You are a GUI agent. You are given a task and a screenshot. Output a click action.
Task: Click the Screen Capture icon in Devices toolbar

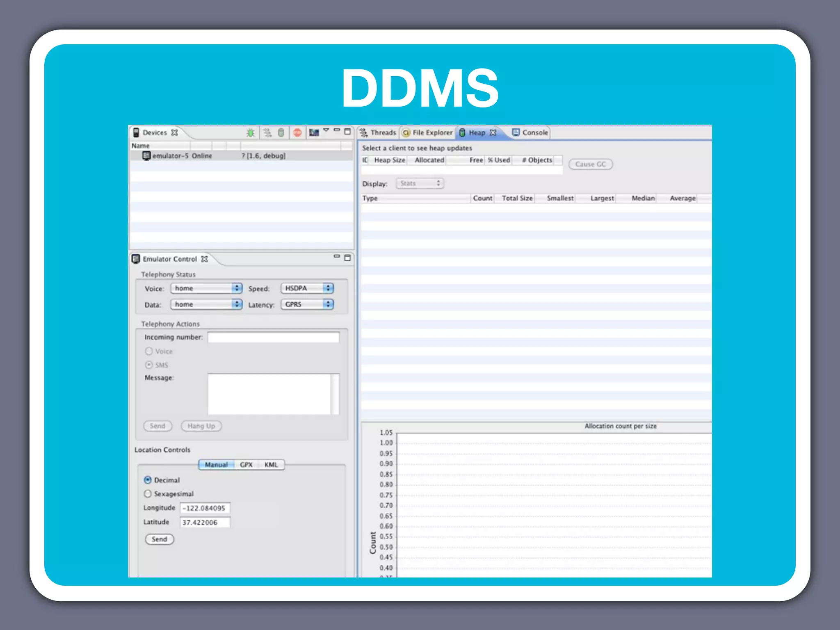click(x=314, y=132)
